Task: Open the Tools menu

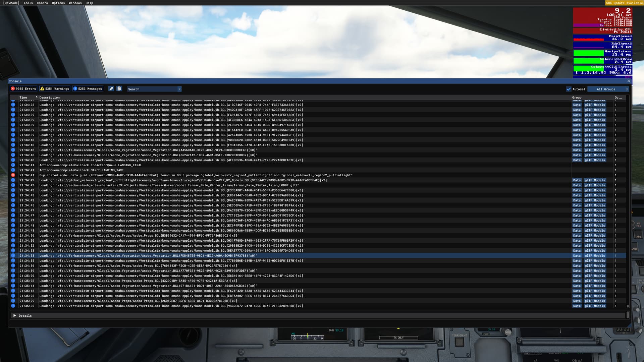Action: pyautogui.click(x=28, y=3)
